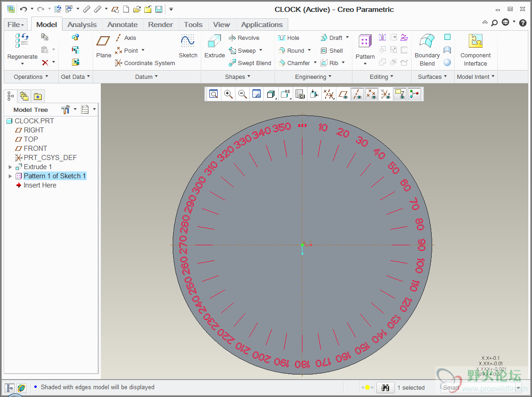
Task: Click the Plane datum tool
Action: 103,46
